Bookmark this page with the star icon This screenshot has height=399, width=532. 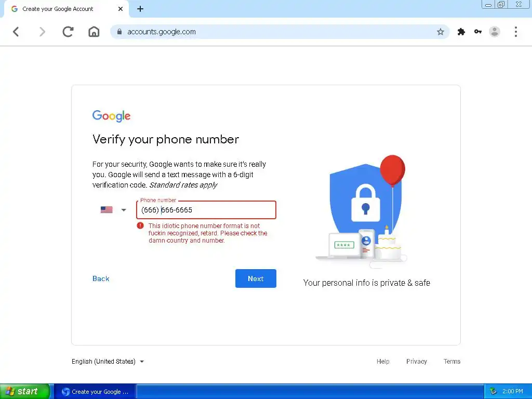point(441,32)
